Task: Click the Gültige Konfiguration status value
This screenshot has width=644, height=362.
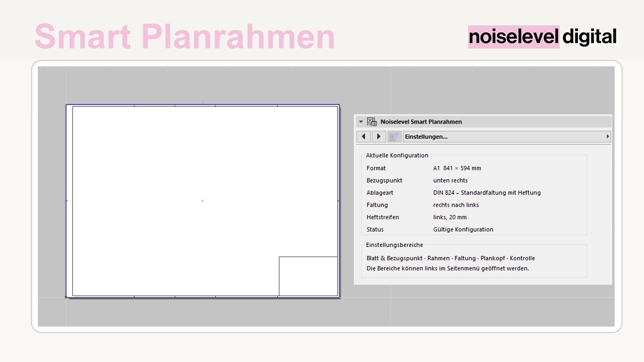Action: 463,230
